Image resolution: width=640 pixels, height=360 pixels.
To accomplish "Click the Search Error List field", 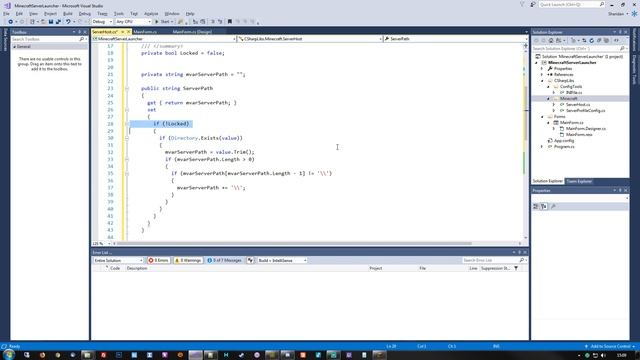I will pos(494,260).
